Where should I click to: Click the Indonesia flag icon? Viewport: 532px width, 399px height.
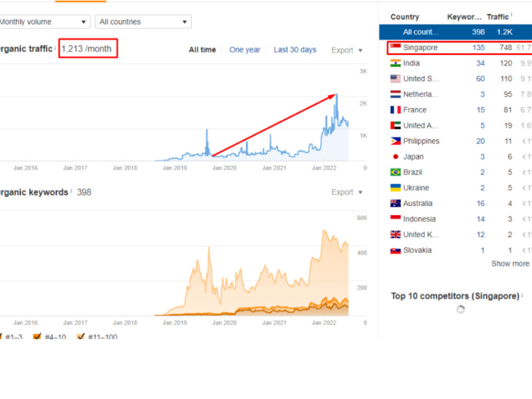click(x=395, y=219)
